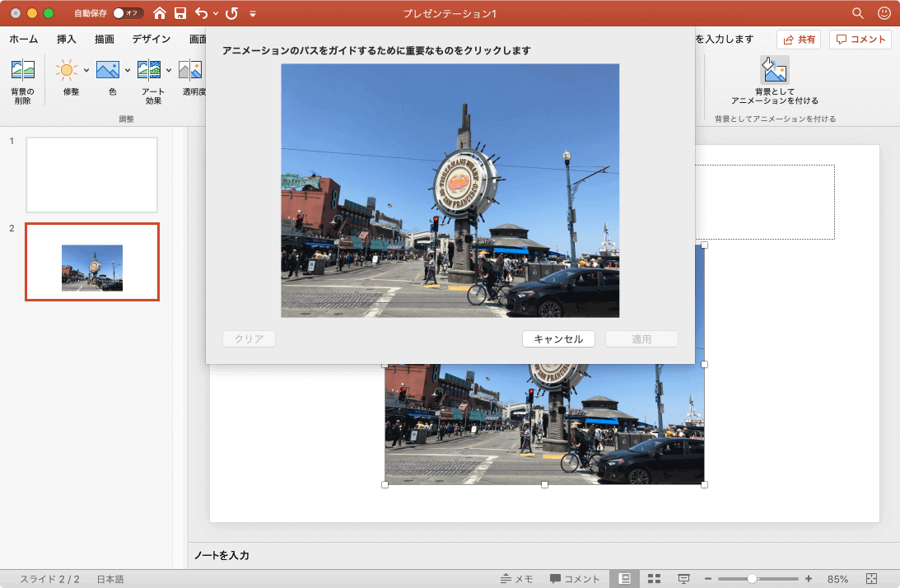
Task: Click the Undo arrow icon
Action: click(x=202, y=13)
